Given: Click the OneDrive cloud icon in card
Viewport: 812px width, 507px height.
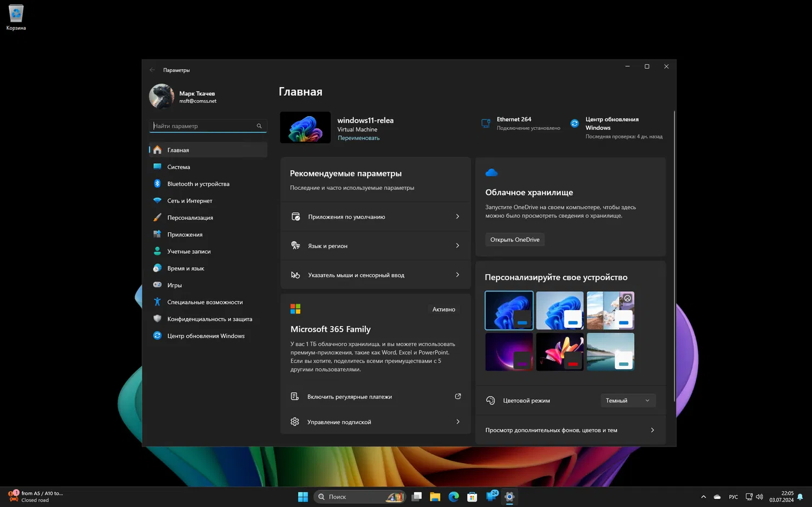Looking at the screenshot, I should 492,173.
